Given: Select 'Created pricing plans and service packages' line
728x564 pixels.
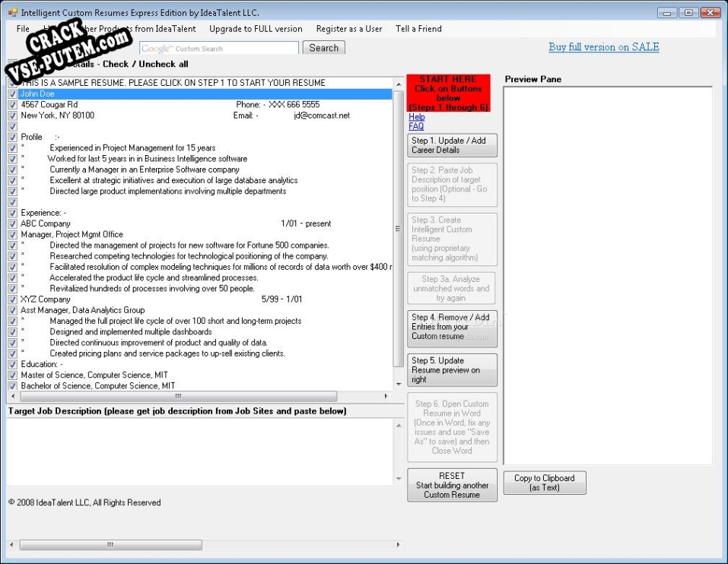Looking at the screenshot, I should pos(167,353).
